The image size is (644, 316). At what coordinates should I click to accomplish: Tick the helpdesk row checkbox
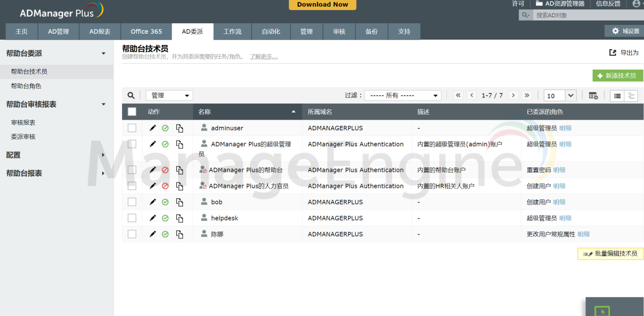click(x=132, y=218)
